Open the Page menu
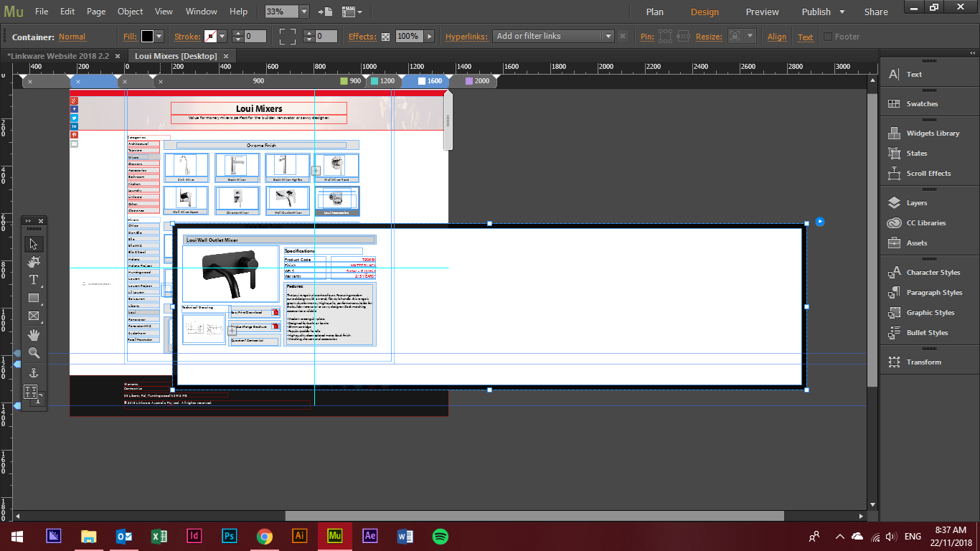The image size is (980, 551). (96, 11)
